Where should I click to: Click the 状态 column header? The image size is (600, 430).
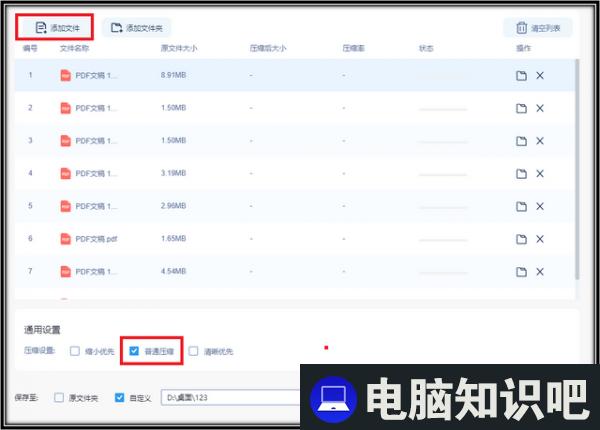coord(426,48)
